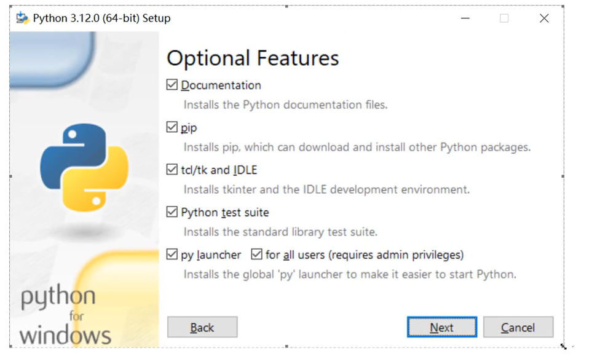
Task: Click the tkinter and IDLE description text
Action: 326,189
